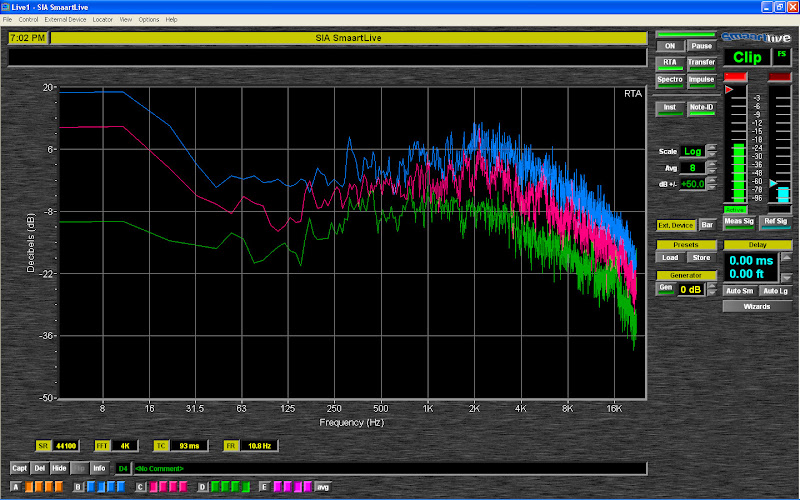The image size is (800, 500).
Task: Open the Control menu
Action: 28,19
